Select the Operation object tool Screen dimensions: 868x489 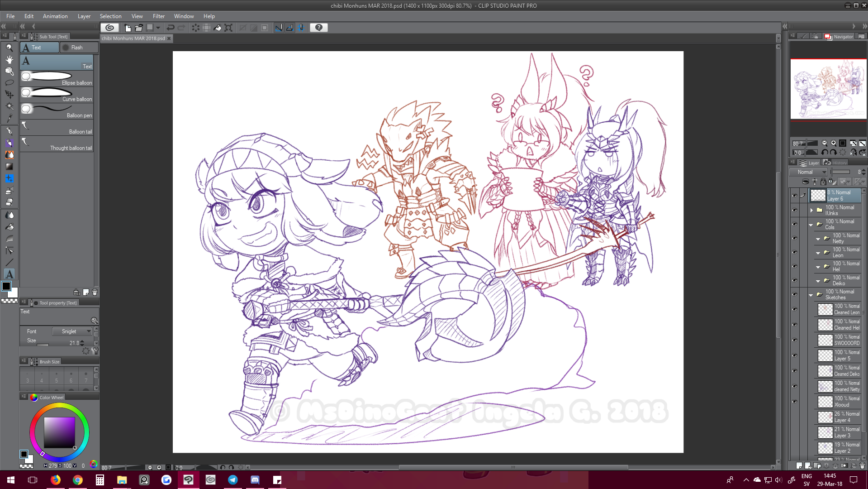[x=9, y=71]
